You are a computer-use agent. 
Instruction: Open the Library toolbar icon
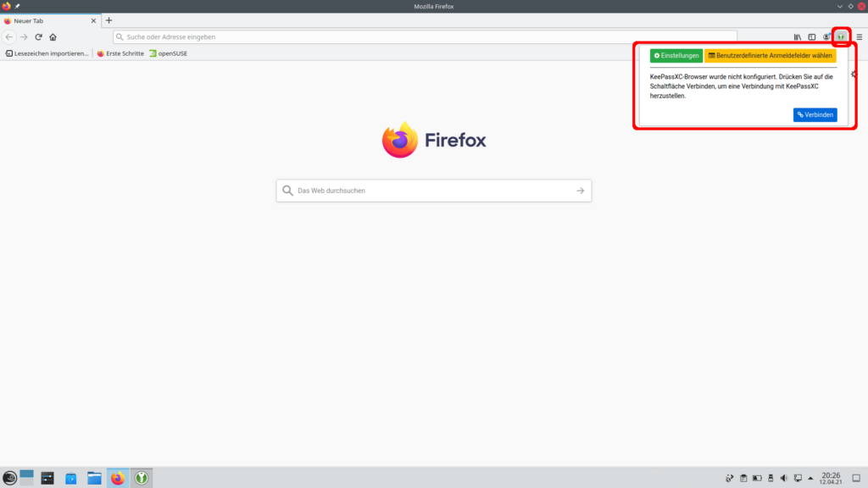coord(797,37)
